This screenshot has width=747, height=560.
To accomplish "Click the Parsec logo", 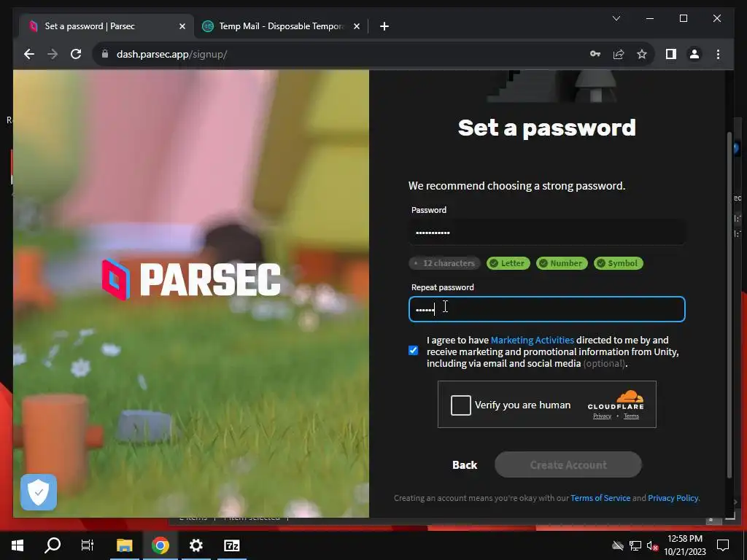I will (192, 280).
